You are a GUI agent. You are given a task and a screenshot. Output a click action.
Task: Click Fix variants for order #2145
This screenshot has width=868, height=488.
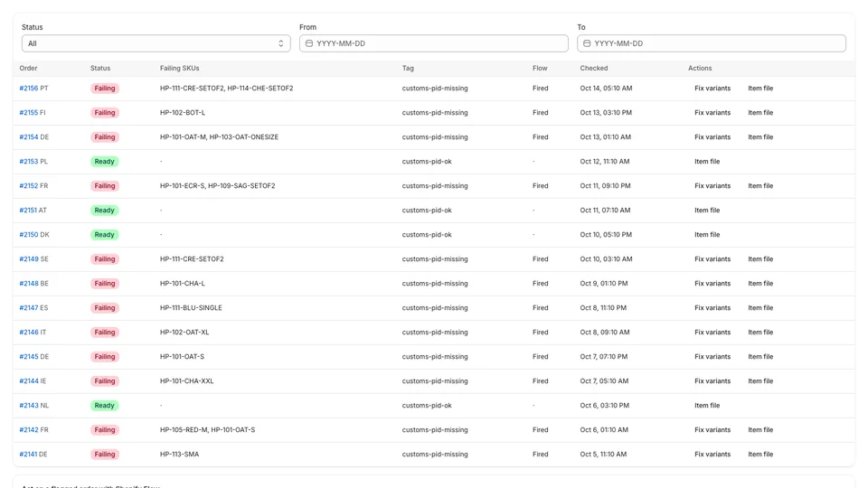[x=712, y=356]
